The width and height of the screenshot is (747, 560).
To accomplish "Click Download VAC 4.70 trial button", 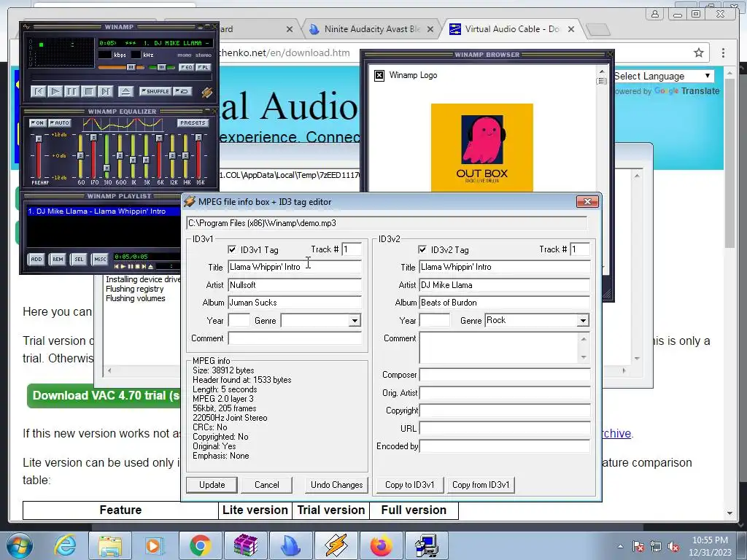I will tap(104, 396).
